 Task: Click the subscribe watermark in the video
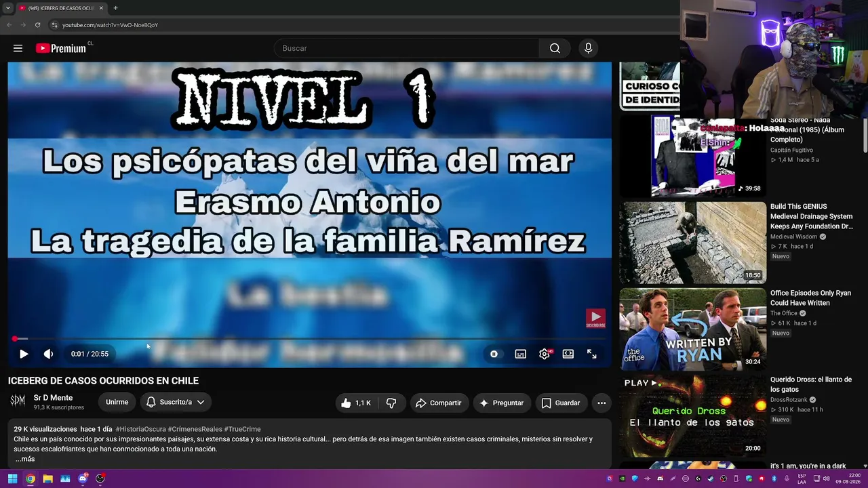[595, 319]
